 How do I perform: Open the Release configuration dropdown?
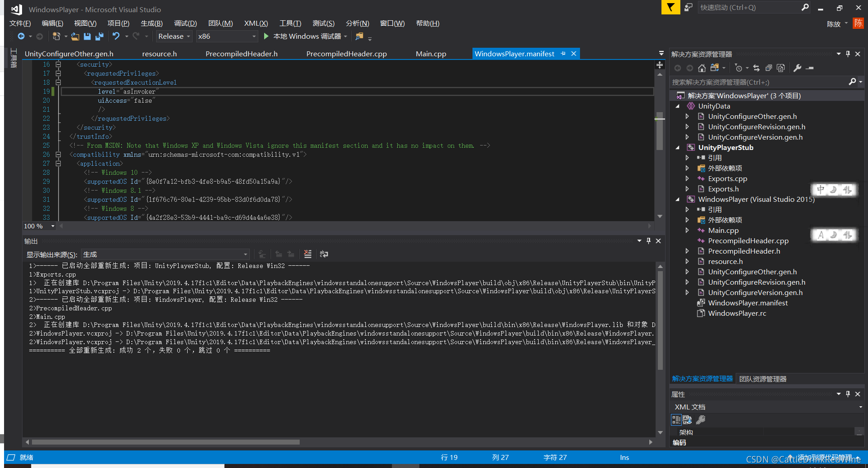tap(174, 36)
